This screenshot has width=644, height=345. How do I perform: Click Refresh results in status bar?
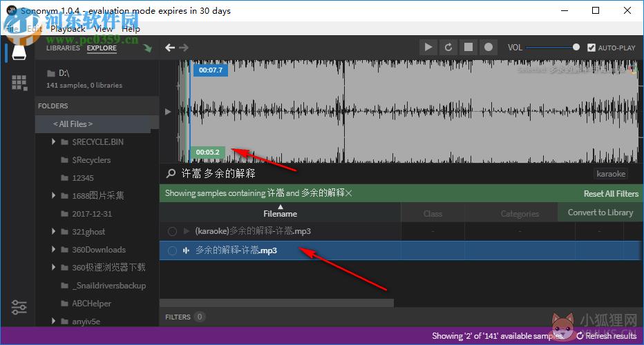[x=606, y=336]
